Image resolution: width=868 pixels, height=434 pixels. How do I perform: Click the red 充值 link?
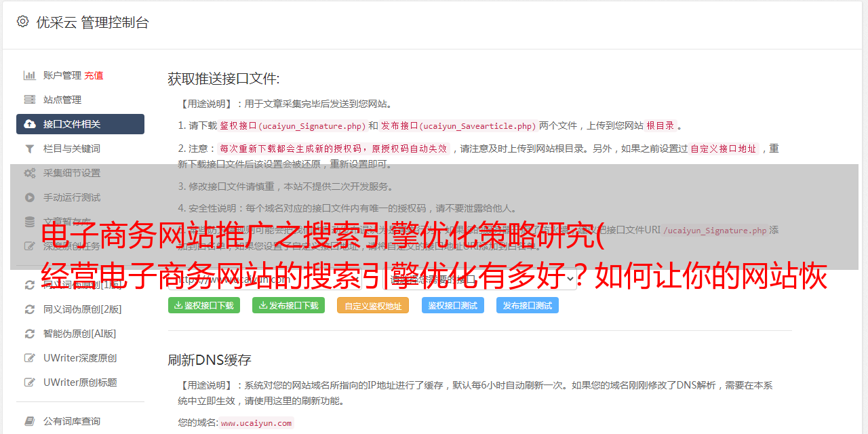pyautogui.click(x=94, y=75)
